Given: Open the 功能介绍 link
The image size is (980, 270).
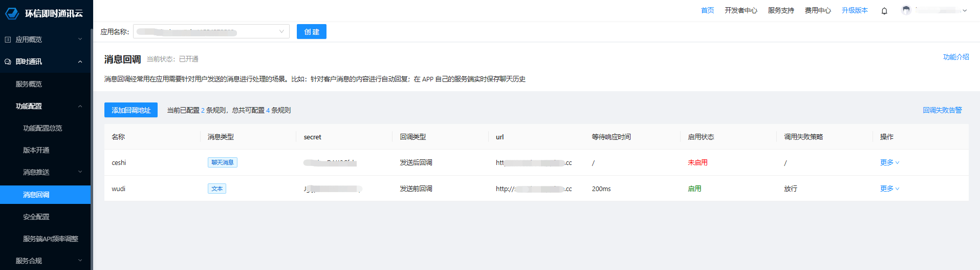Looking at the screenshot, I should [955, 57].
